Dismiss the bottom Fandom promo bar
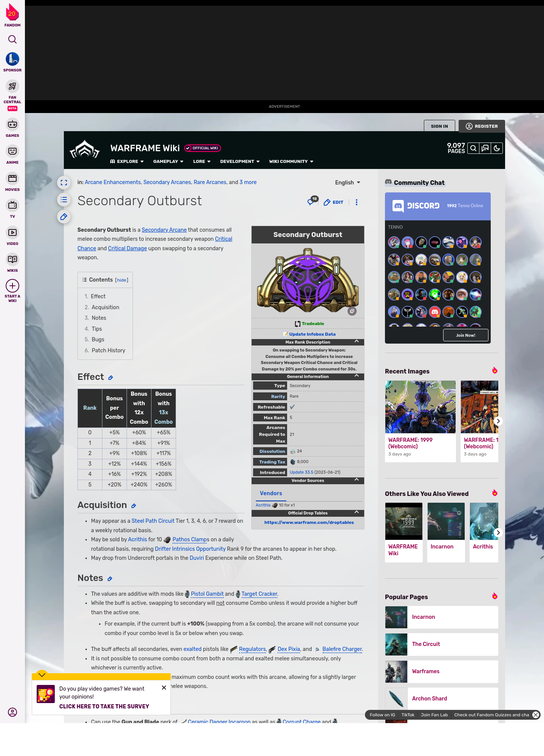The image size is (544, 756). pos(536,715)
